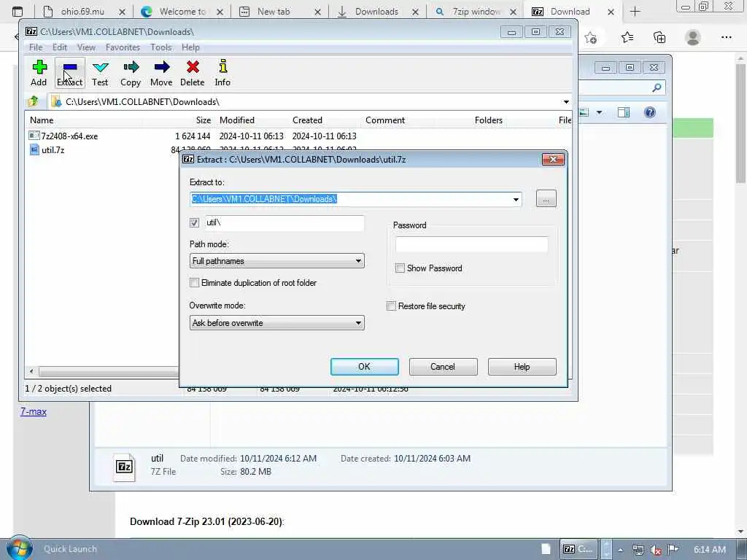Open the Help menu in 7-Zip
Viewport: 747px width, 560px height.
(x=190, y=47)
